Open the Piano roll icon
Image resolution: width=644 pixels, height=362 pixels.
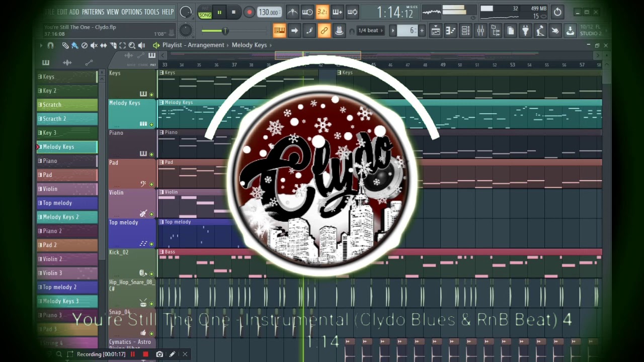pos(451,31)
